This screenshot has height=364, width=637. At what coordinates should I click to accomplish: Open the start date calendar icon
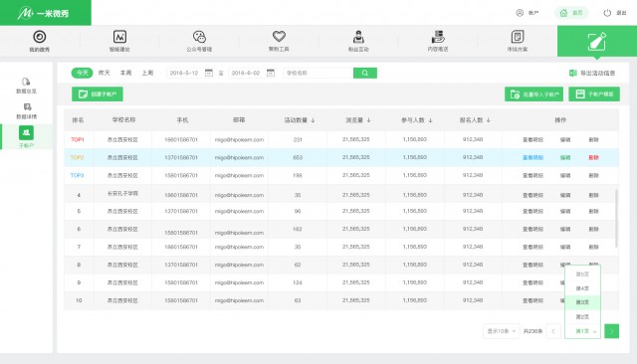[209, 73]
